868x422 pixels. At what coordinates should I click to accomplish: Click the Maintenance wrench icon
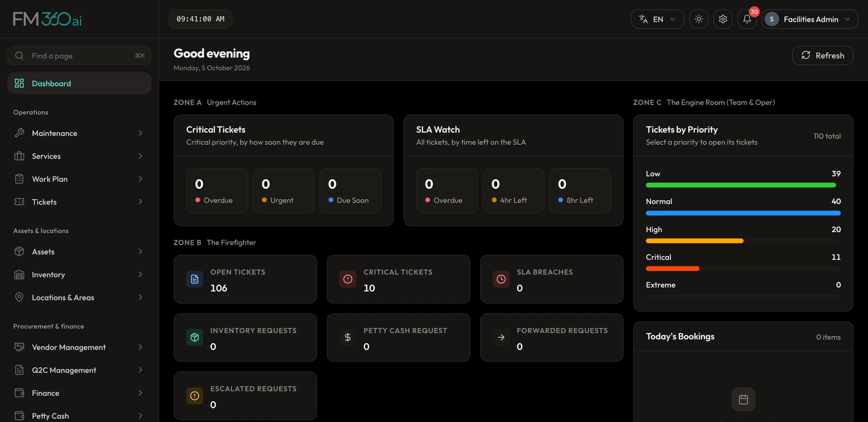click(x=19, y=133)
